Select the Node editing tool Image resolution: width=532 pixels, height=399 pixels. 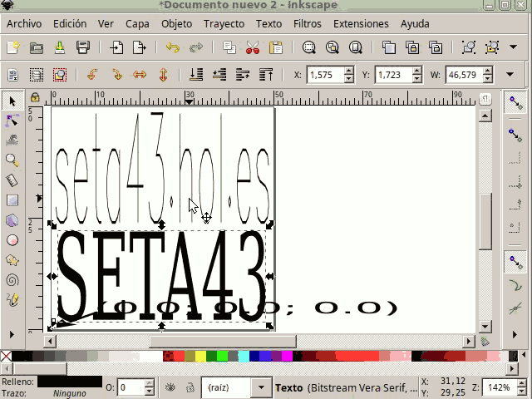coord(12,121)
